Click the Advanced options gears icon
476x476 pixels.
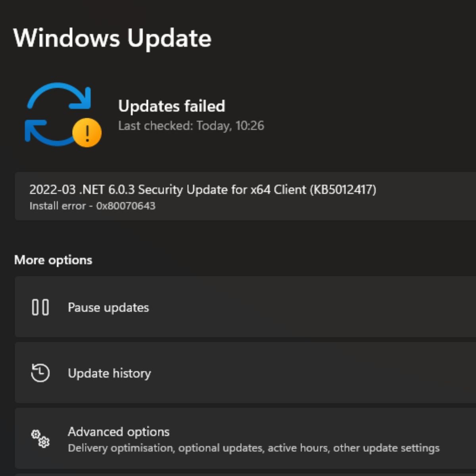click(x=40, y=439)
